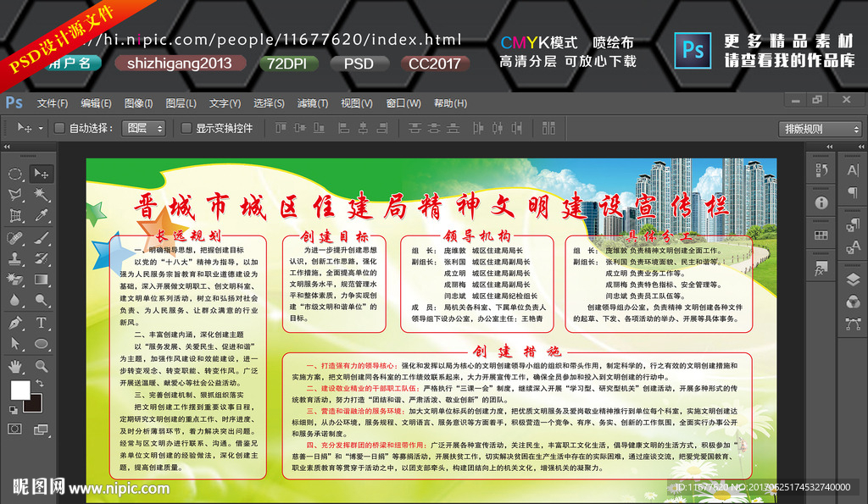The width and height of the screenshot is (868, 504).
Task: Open the Swatches panel icon
Action: point(821,235)
